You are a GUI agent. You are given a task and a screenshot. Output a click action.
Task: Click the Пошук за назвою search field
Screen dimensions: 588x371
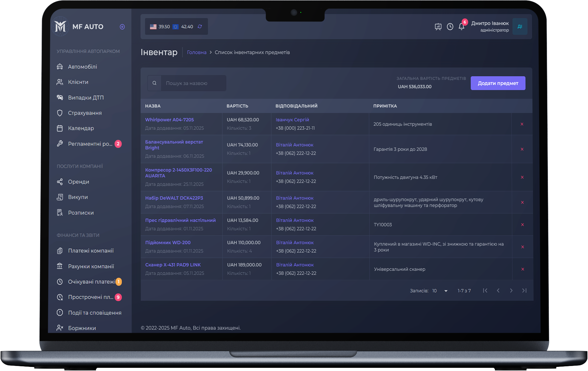pyautogui.click(x=193, y=83)
